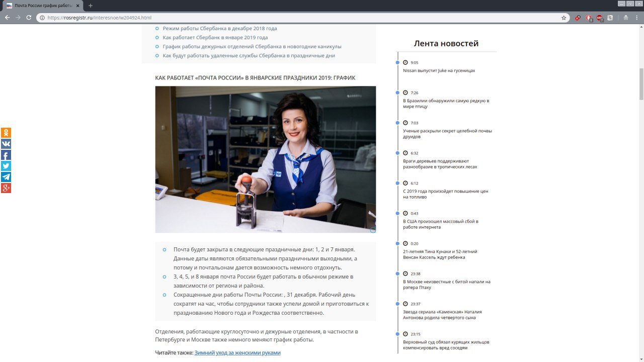
Task: View site info icon in address bar
Action: 42,18
